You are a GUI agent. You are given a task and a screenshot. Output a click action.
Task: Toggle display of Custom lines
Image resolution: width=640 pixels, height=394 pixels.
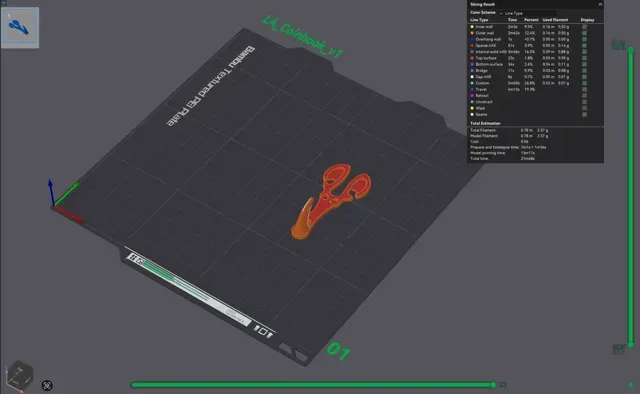tap(584, 83)
